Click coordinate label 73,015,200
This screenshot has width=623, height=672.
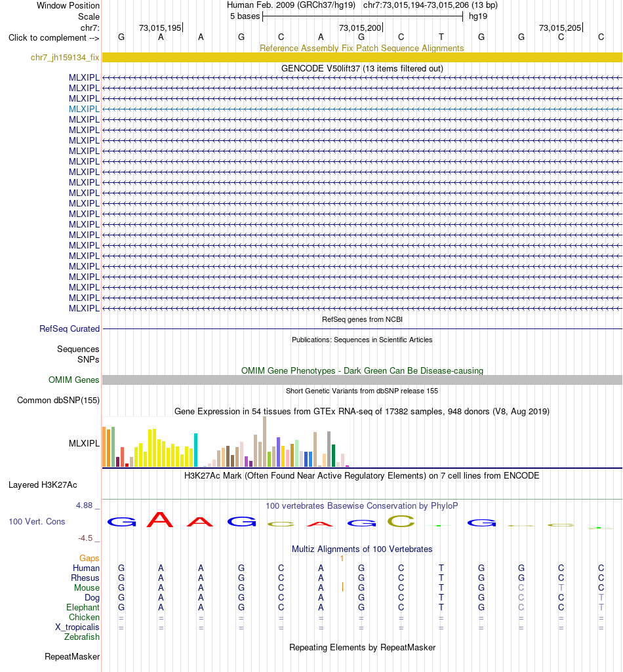click(x=360, y=28)
